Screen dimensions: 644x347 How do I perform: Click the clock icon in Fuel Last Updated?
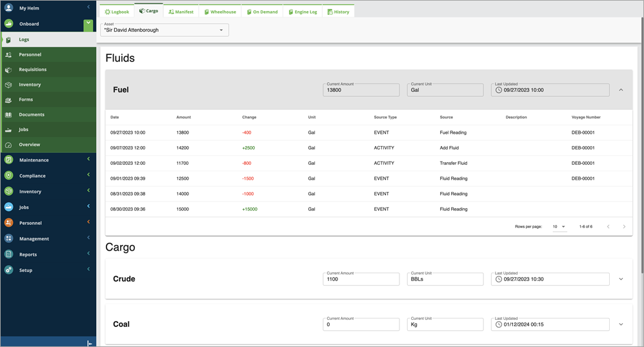coord(499,90)
